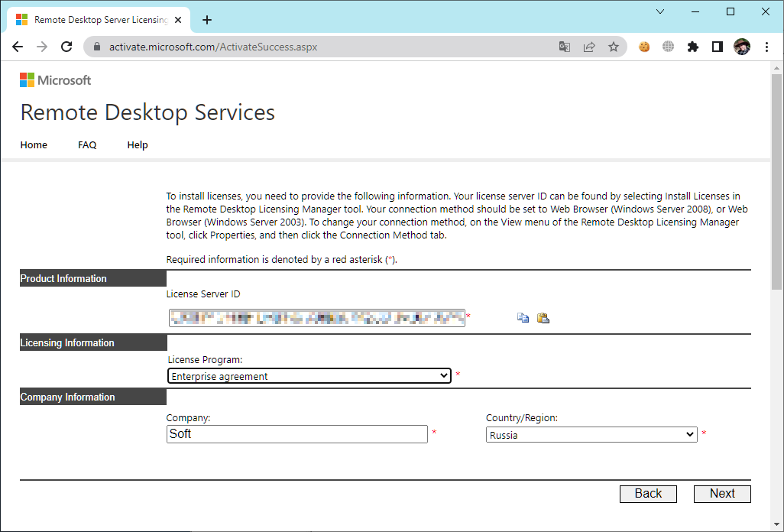This screenshot has height=532, width=784.
Task: Click the Remote Desktop Services heading
Action: click(x=147, y=112)
